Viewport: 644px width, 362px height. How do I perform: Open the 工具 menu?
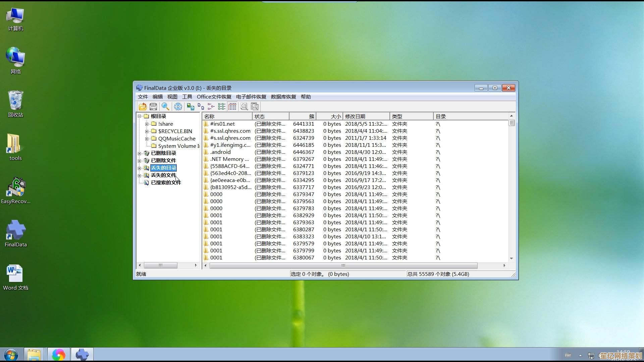click(x=187, y=97)
